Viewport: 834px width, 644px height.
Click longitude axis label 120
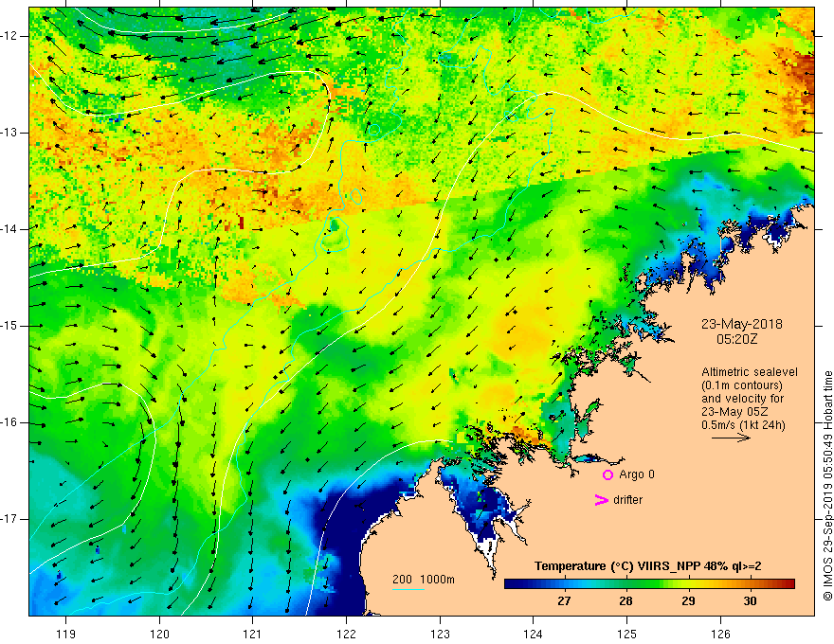[x=159, y=635]
